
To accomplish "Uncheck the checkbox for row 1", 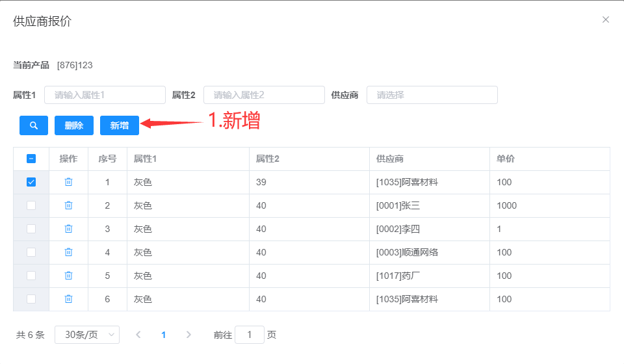I will tap(31, 182).
